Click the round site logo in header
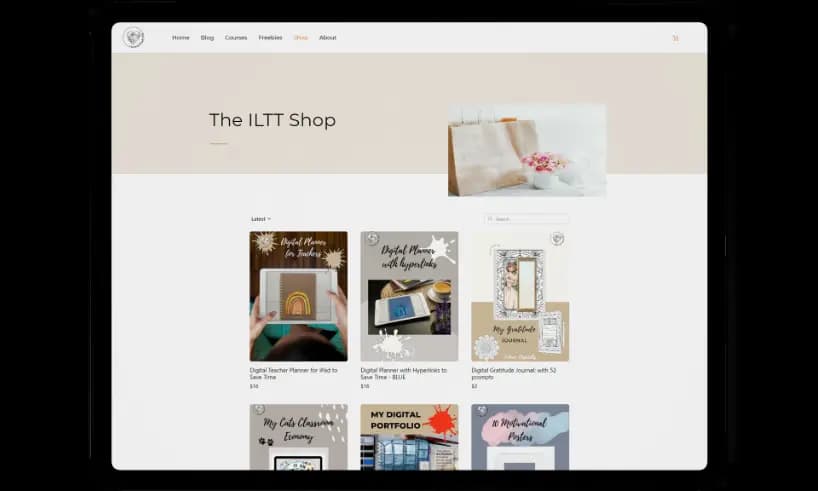Image resolution: width=818 pixels, height=491 pixels. pyautogui.click(x=133, y=38)
